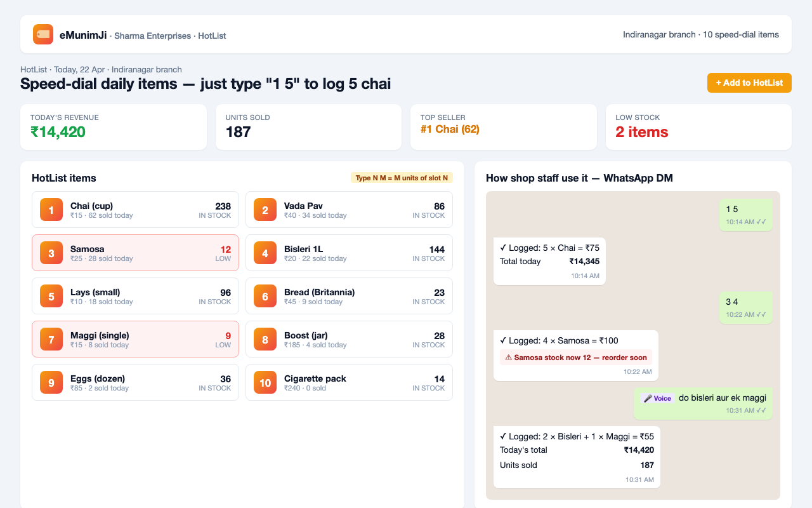Click the Voice microphone tag
The width and height of the screenshot is (812, 508).
(657, 398)
